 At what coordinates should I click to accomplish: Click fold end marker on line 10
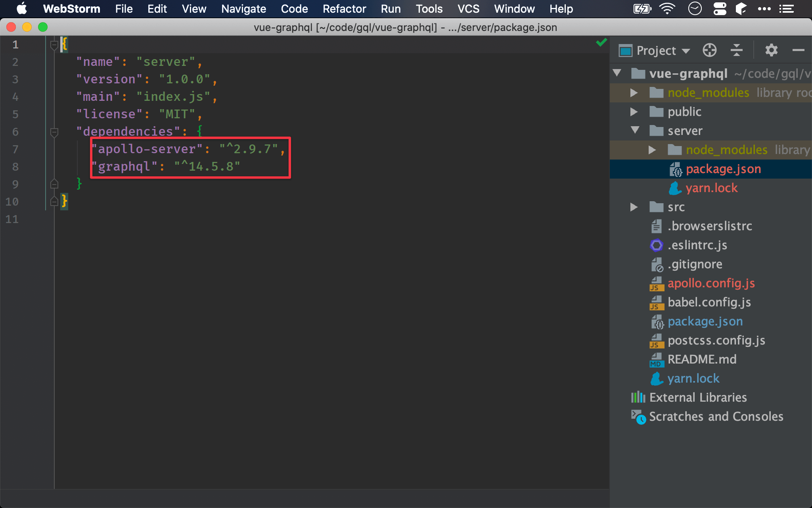[x=54, y=201]
